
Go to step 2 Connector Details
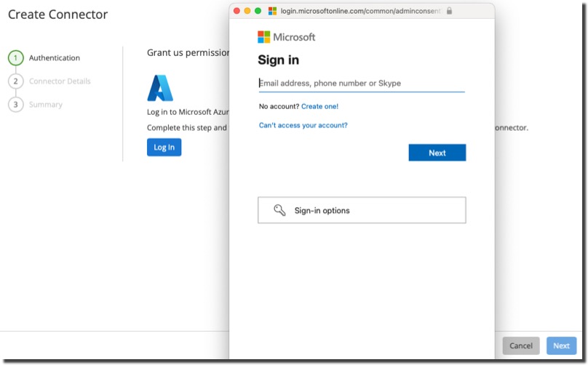(60, 81)
